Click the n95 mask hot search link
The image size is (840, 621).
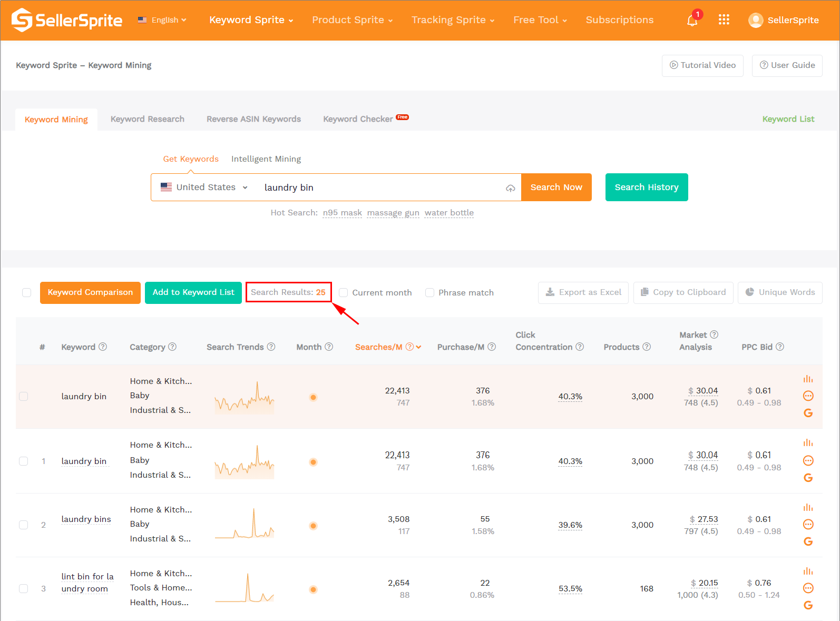coord(342,213)
